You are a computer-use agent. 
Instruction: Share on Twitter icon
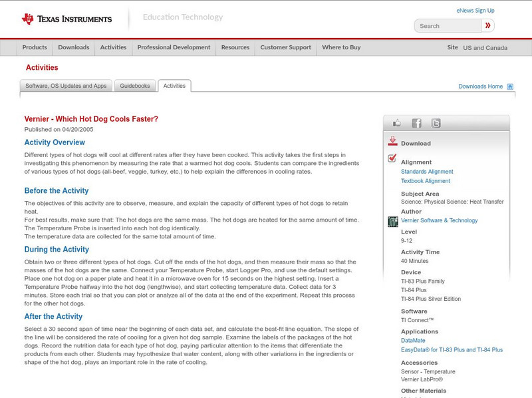[x=436, y=123]
